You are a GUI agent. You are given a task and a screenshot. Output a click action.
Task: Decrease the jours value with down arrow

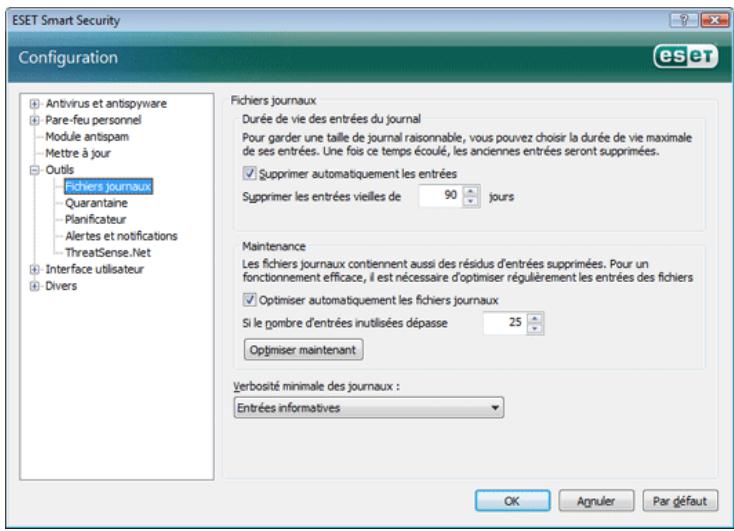[471, 201]
